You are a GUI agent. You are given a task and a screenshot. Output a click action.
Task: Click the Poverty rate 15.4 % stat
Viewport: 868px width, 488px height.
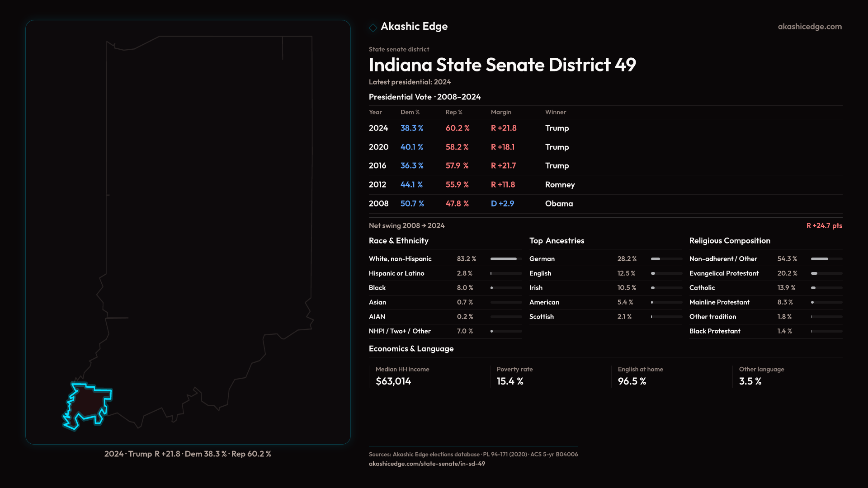510,381
